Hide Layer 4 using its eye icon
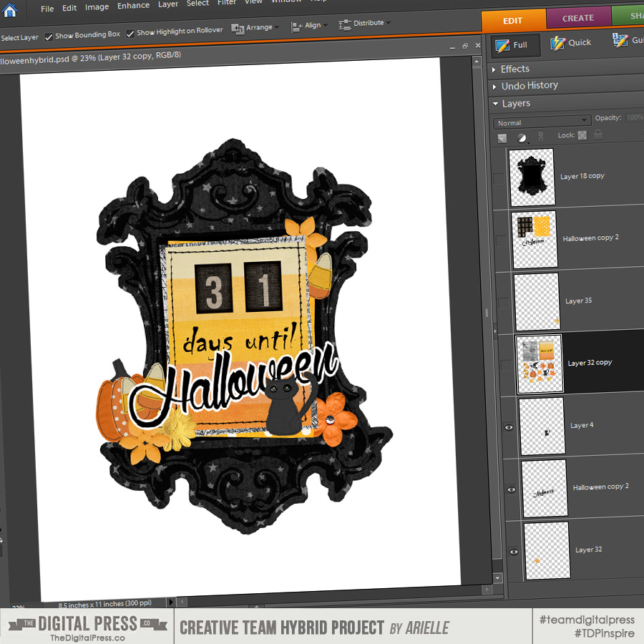 (x=509, y=427)
